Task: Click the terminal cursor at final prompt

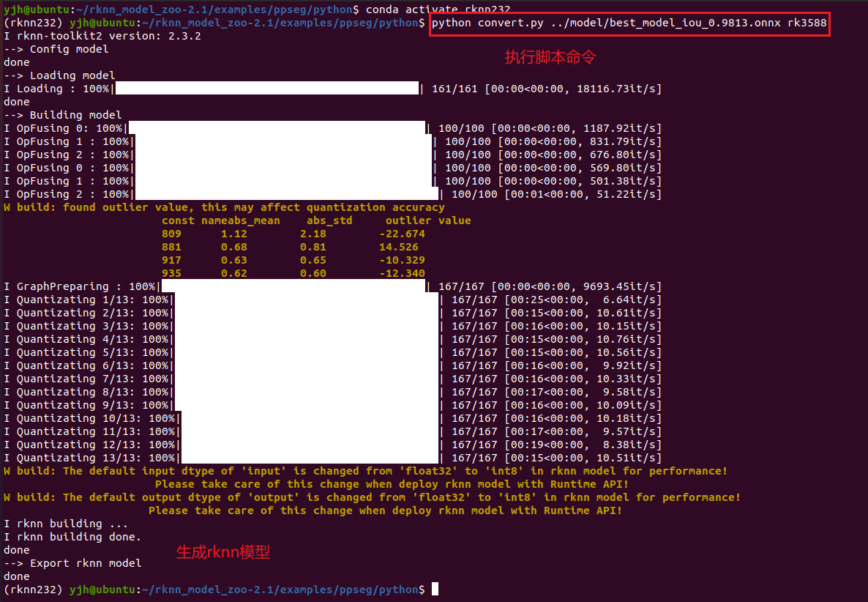Action: tap(435, 589)
